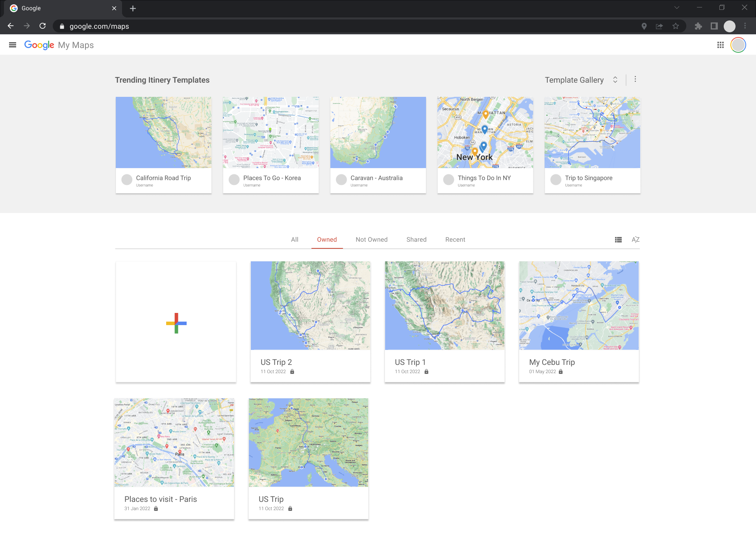Click Places to visit - Paris title
The height and width of the screenshot is (555, 756).
161,499
